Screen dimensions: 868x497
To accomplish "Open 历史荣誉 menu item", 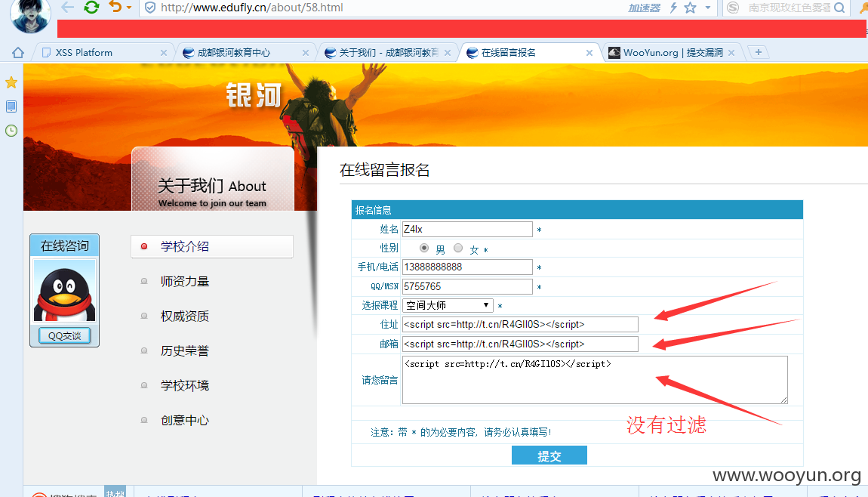I will tap(185, 351).
